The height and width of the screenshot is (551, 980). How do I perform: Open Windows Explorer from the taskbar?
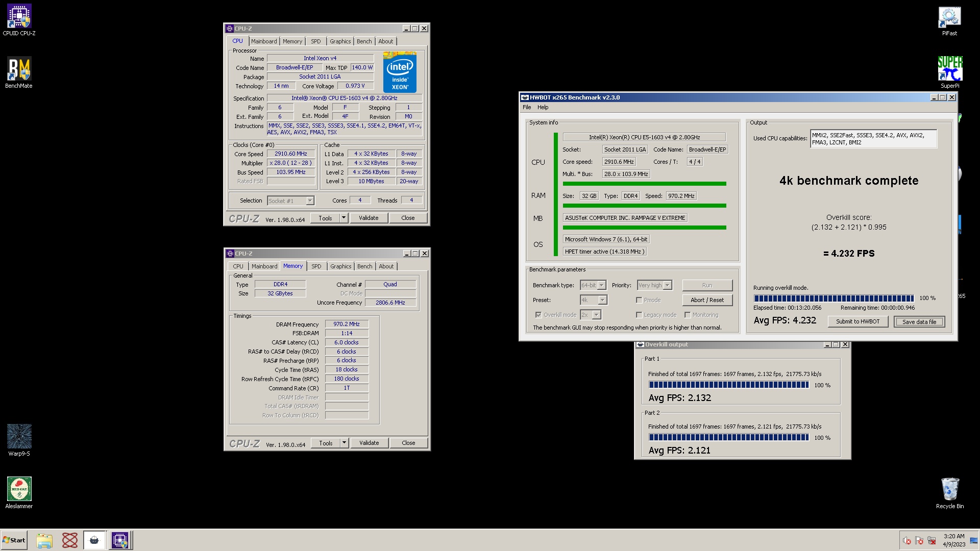click(44, 540)
